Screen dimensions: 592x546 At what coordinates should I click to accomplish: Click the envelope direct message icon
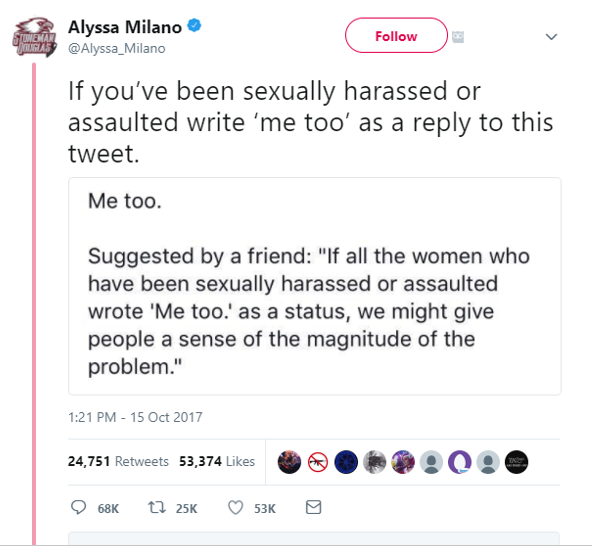[313, 507]
